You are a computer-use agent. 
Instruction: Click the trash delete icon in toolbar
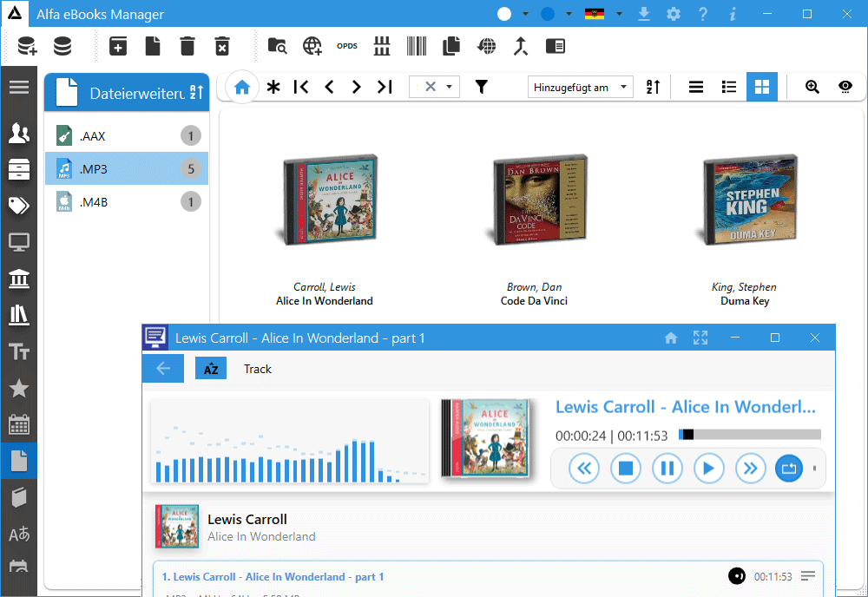pyautogui.click(x=187, y=46)
